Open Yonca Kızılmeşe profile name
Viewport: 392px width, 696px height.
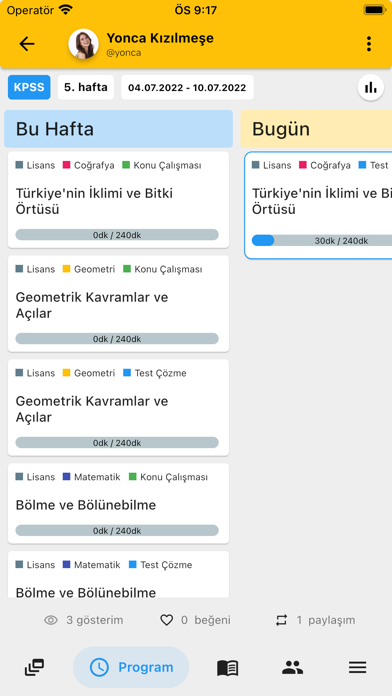coord(160,38)
